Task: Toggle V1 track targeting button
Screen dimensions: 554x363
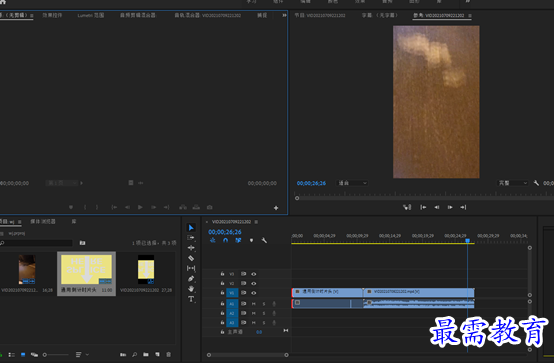Action: (232, 293)
